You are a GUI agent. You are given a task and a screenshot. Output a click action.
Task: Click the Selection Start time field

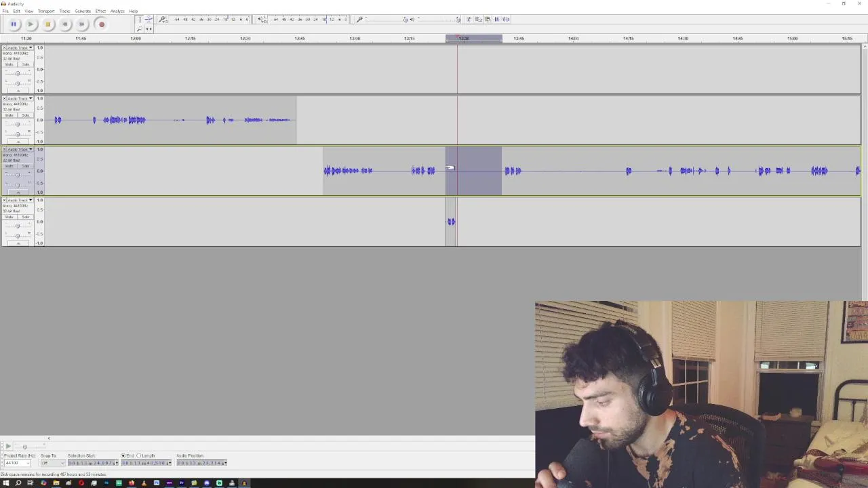(x=93, y=463)
